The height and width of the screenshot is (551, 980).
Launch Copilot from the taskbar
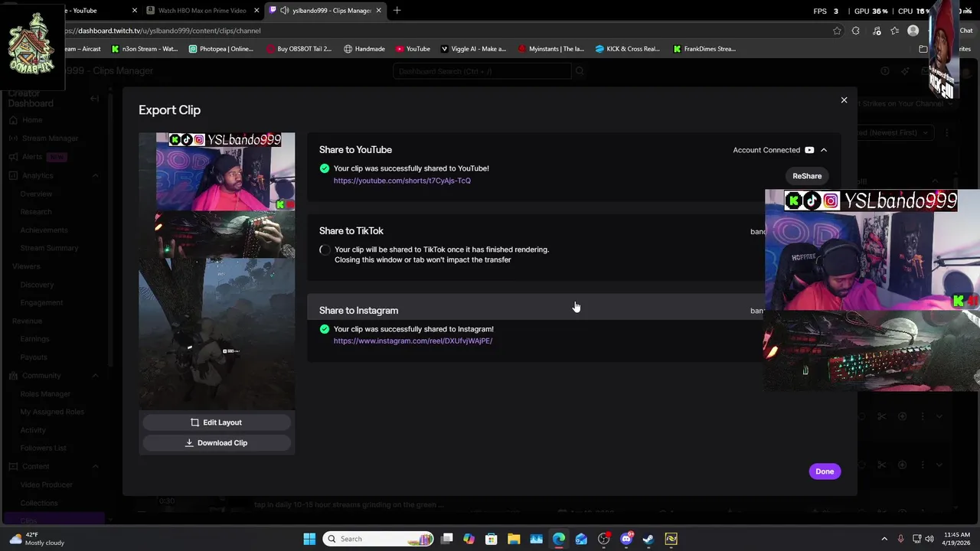(x=469, y=539)
